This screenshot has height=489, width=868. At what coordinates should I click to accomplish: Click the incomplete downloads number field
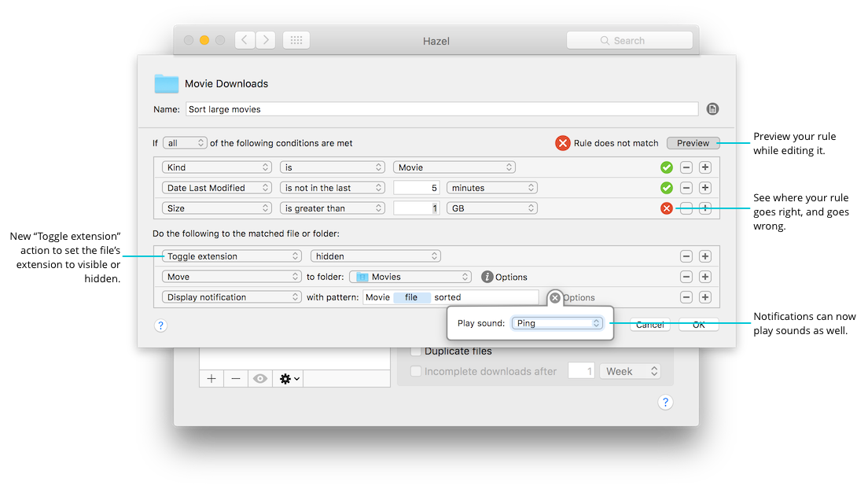click(581, 371)
